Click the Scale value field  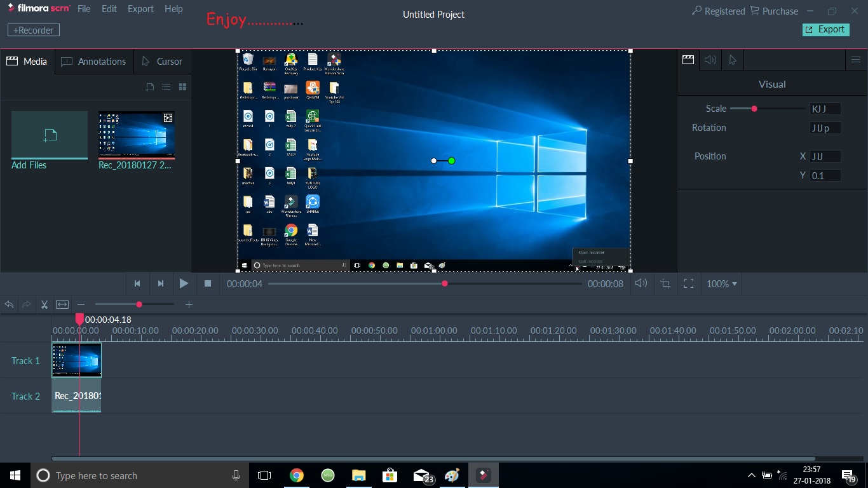(825, 109)
